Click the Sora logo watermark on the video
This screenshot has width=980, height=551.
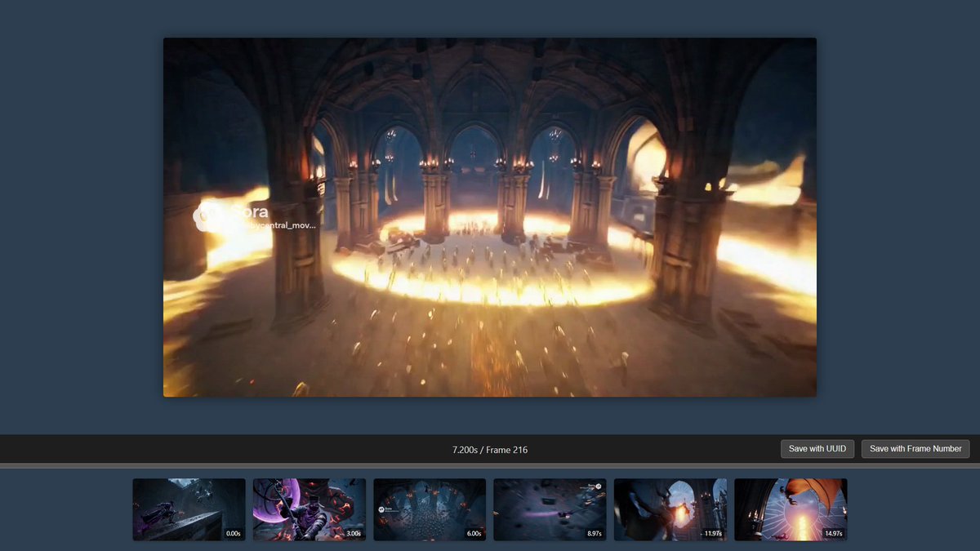207,216
